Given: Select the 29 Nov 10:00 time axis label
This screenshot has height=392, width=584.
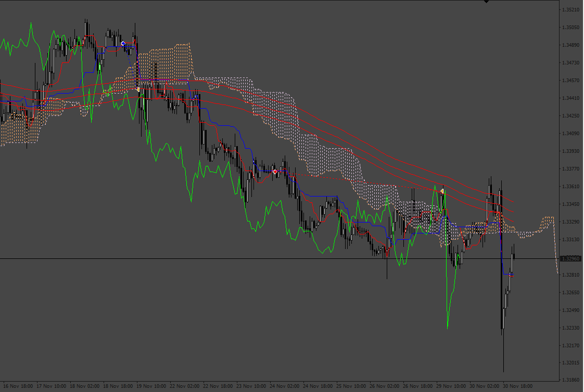Looking at the screenshot, I should point(451,386).
